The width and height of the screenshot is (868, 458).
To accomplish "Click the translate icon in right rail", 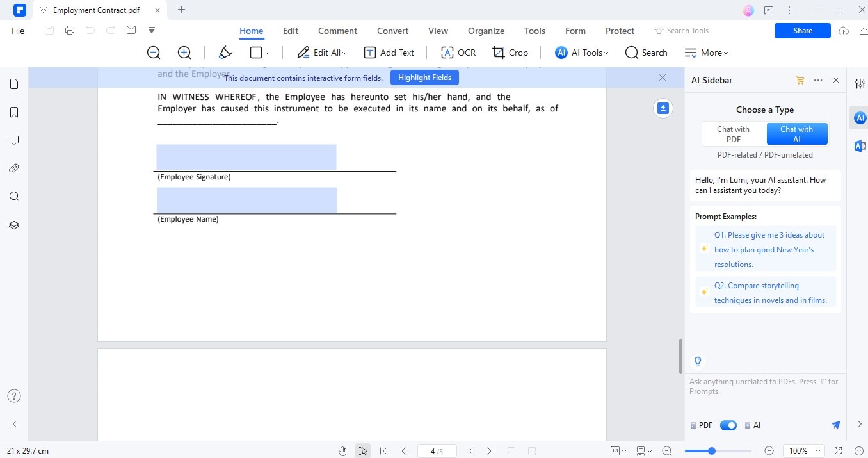I will coord(860,146).
